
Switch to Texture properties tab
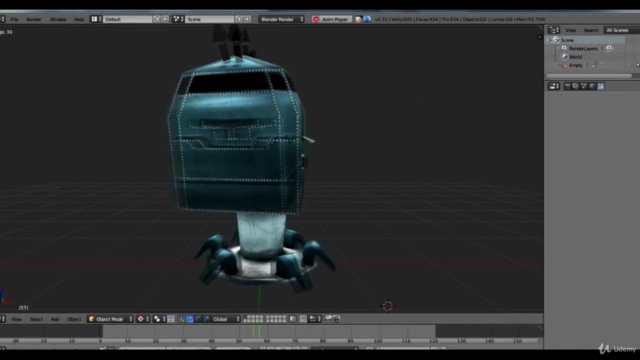pos(601,86)
